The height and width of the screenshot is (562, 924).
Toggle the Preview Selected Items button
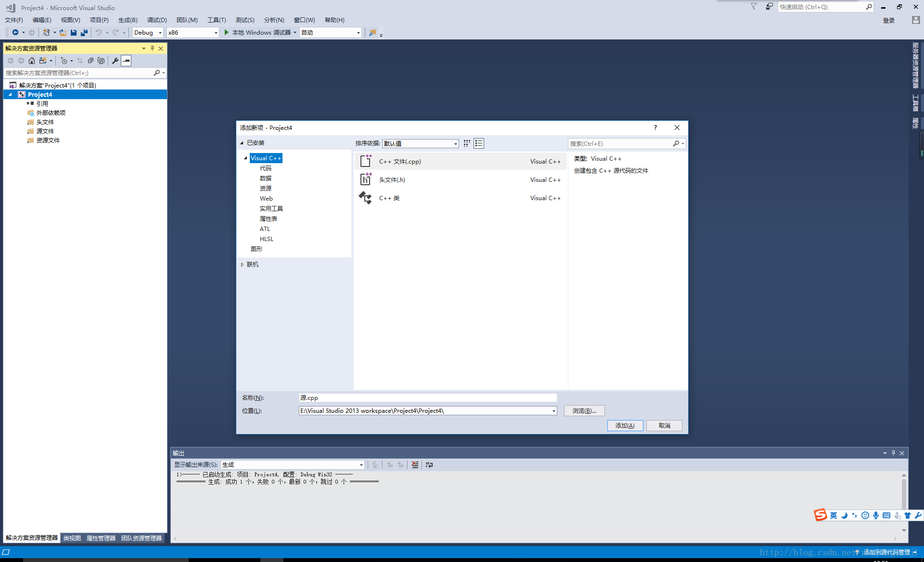pyautogui.click(x=126, y=61)
